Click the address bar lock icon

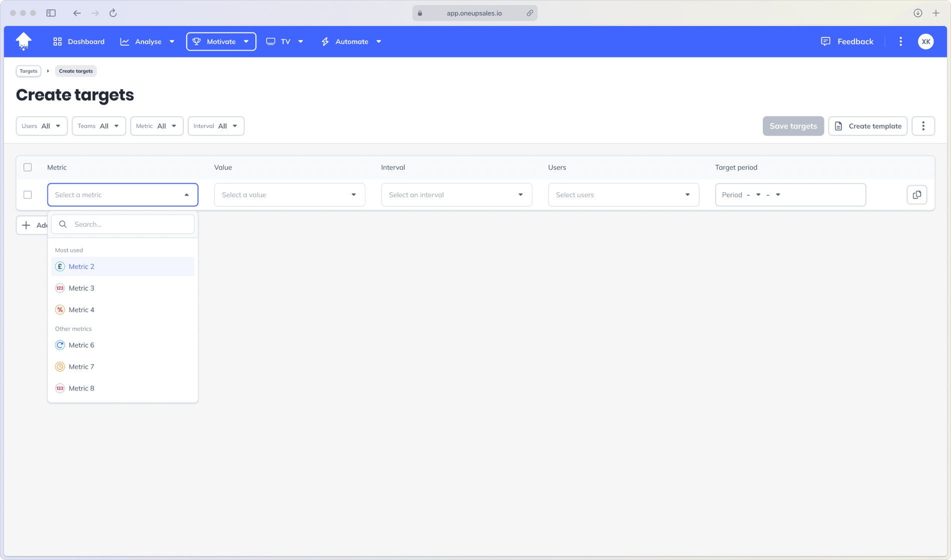420,13
